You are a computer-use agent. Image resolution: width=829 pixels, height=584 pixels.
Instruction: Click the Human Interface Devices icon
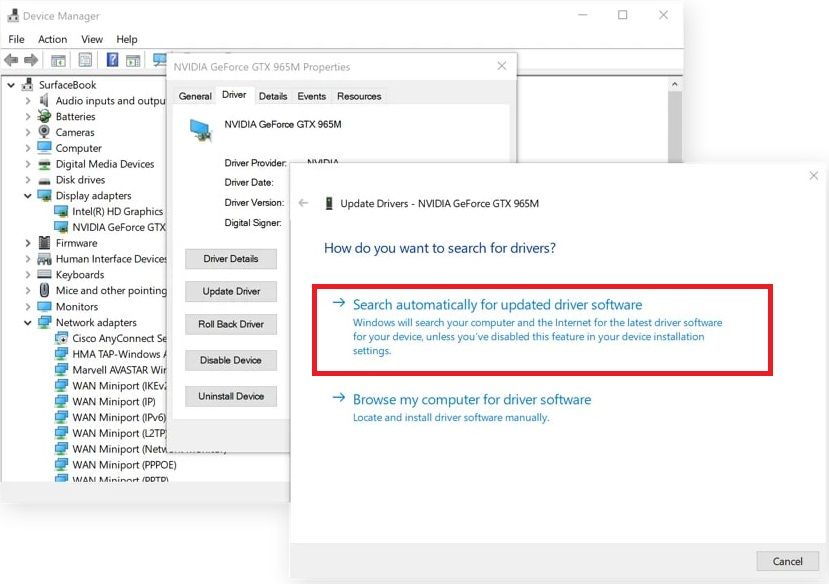point(44,259)
